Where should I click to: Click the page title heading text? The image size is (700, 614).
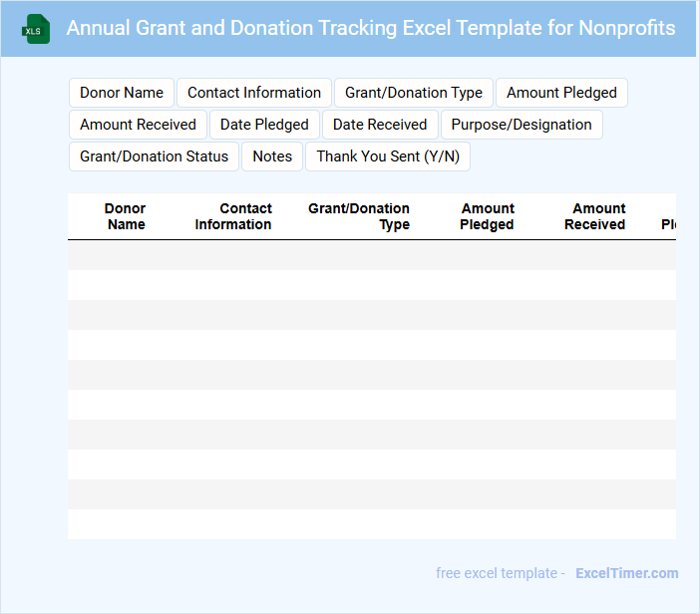(371, 28)
